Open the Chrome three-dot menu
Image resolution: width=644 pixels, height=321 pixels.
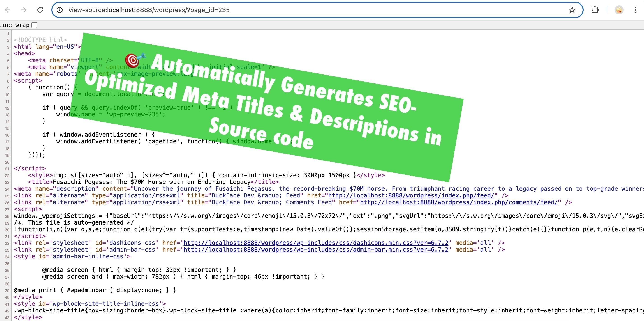click(x=635, y=10)
